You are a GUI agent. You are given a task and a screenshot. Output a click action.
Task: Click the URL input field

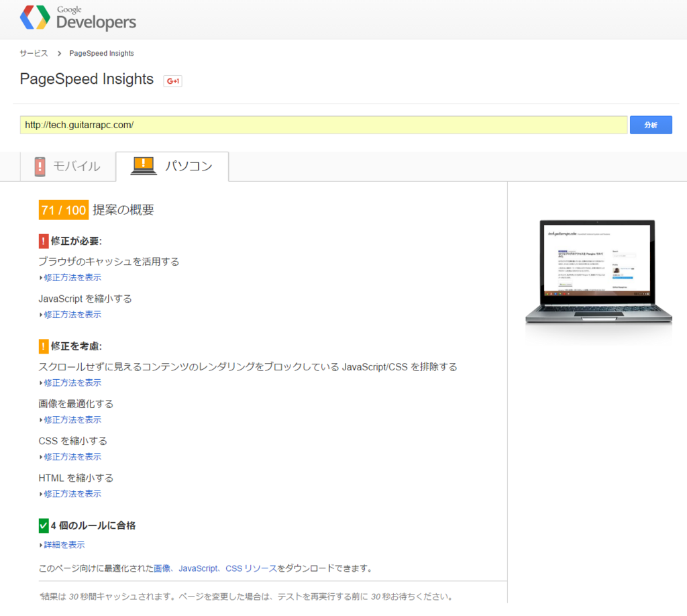(x=324, y=125)
